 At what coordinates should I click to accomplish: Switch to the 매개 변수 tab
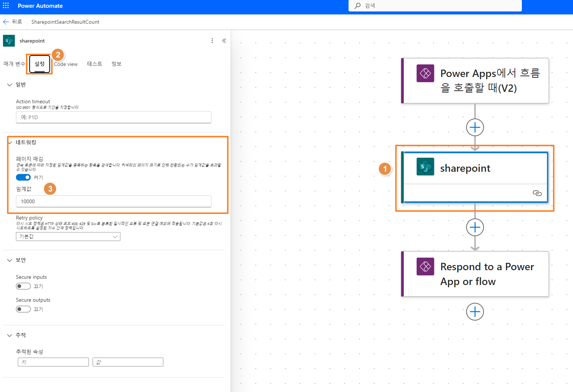click(x=14, y=64)
